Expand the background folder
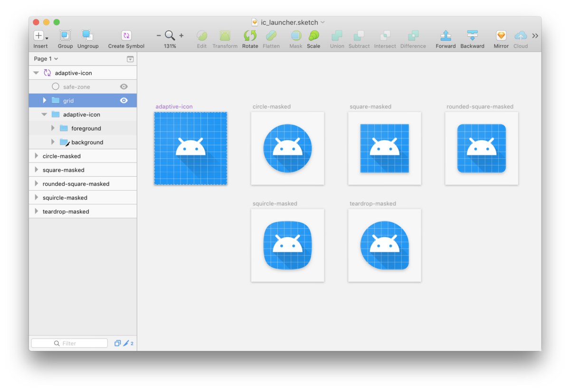The height and width of the screenshot is (392, 570). (53, 142)
